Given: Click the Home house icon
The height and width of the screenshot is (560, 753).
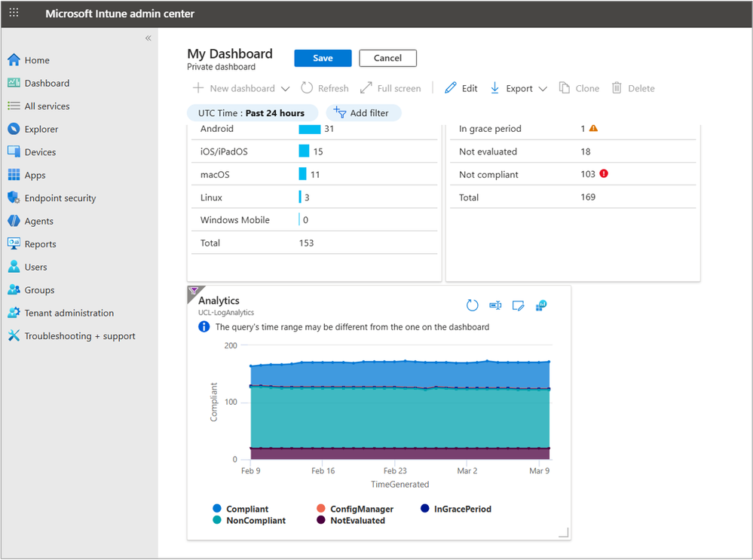Looking at the screenshot, I should 14,60.
